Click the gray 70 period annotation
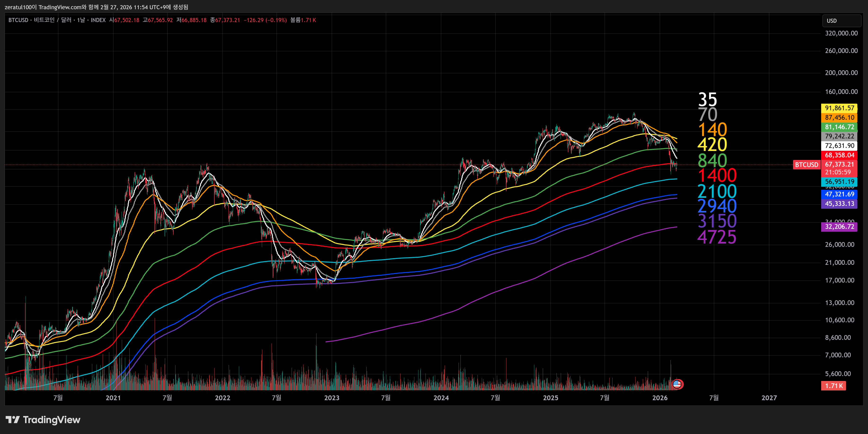This screenshot has height=434, width=868. tap(708, 115)
